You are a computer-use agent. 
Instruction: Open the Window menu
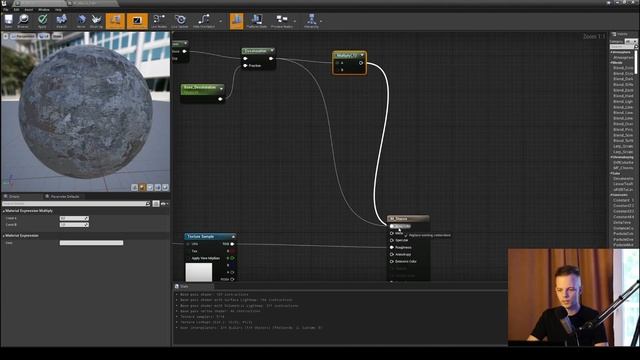click(44, 9)
